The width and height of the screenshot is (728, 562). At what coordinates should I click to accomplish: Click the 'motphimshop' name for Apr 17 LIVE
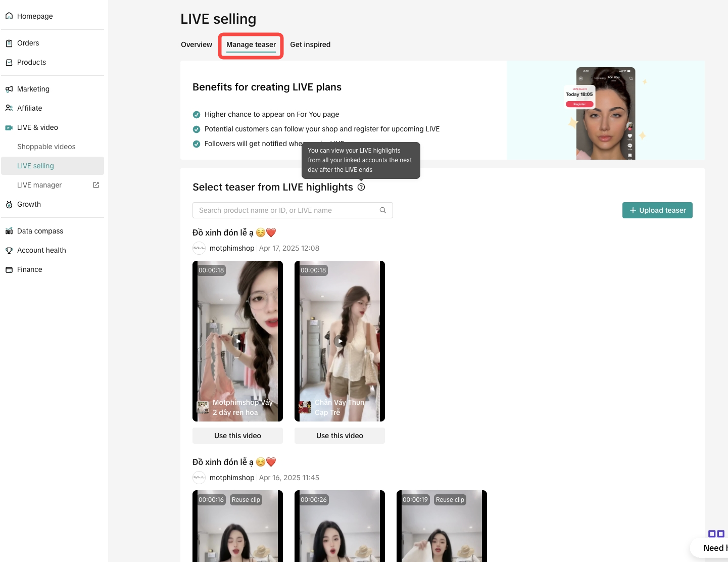pos(232,248)
